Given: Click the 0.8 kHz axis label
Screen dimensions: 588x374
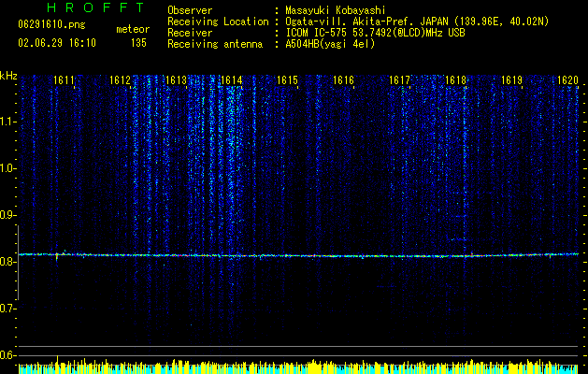Looking at the screenshot, I should (x=8, y=262).
